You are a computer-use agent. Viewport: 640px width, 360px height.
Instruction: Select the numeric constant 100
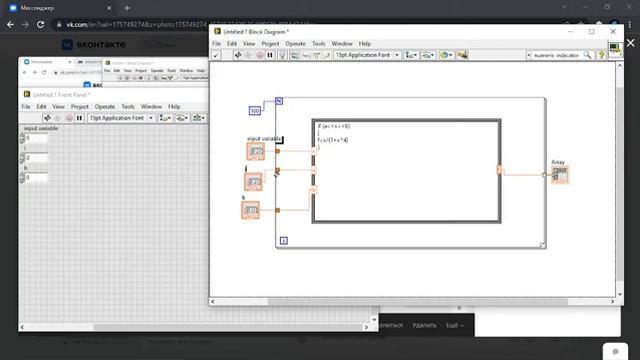click(x=255, y=111)
